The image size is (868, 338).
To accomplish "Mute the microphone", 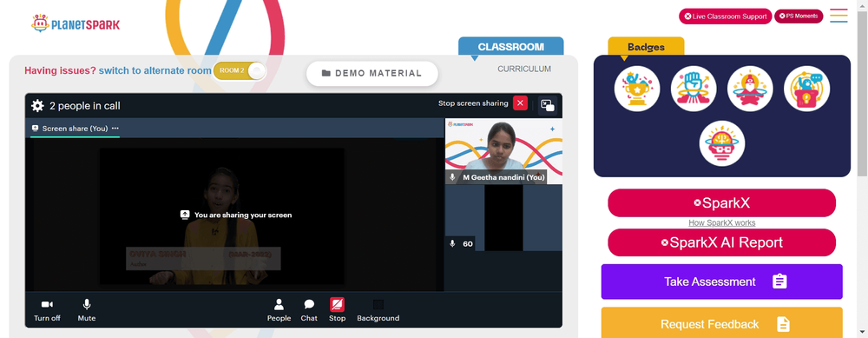I will coord(86,310).
